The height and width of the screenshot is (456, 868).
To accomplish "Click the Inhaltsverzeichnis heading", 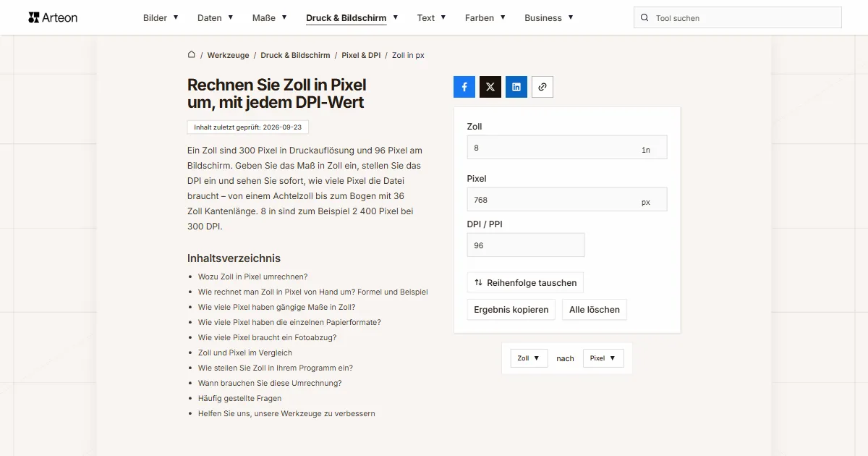I will [234, 258].
